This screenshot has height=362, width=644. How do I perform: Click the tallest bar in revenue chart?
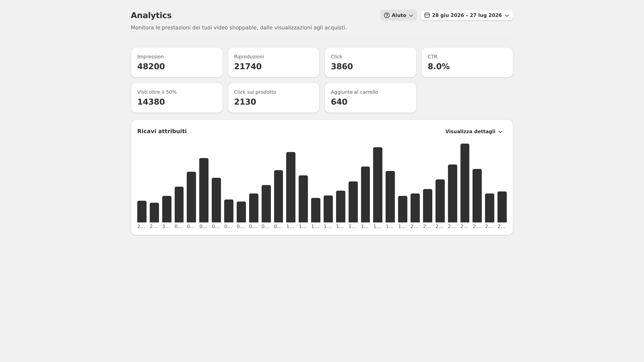[464, 183]
